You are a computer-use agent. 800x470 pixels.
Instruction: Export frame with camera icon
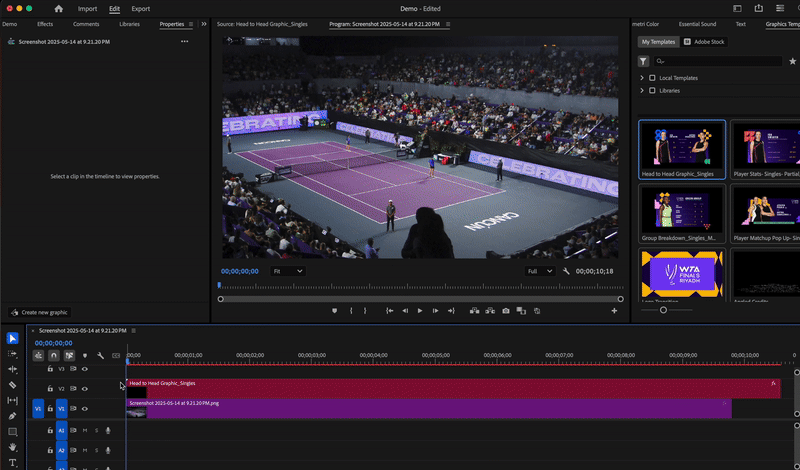pyautogui.click(x=506, y=311)
